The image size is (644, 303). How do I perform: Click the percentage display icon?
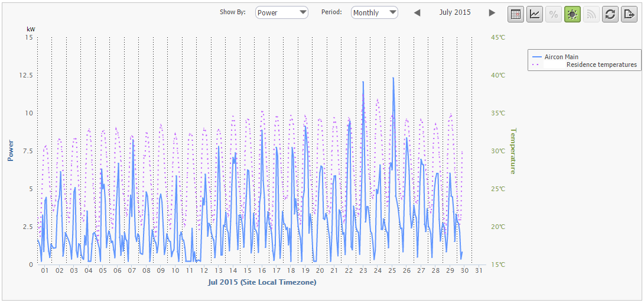click(554, 14)
